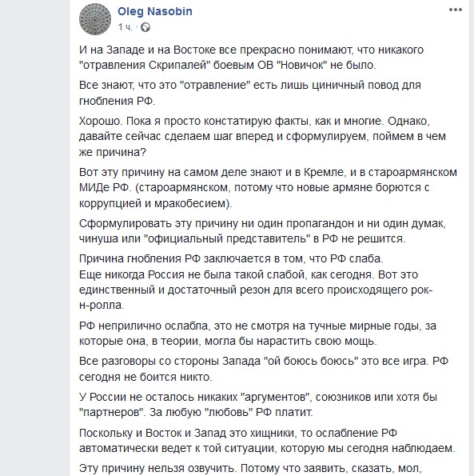474x476 pixels.
Task: Click the paragraph starting 'Все знают, что'
Action: coord(250,93)
